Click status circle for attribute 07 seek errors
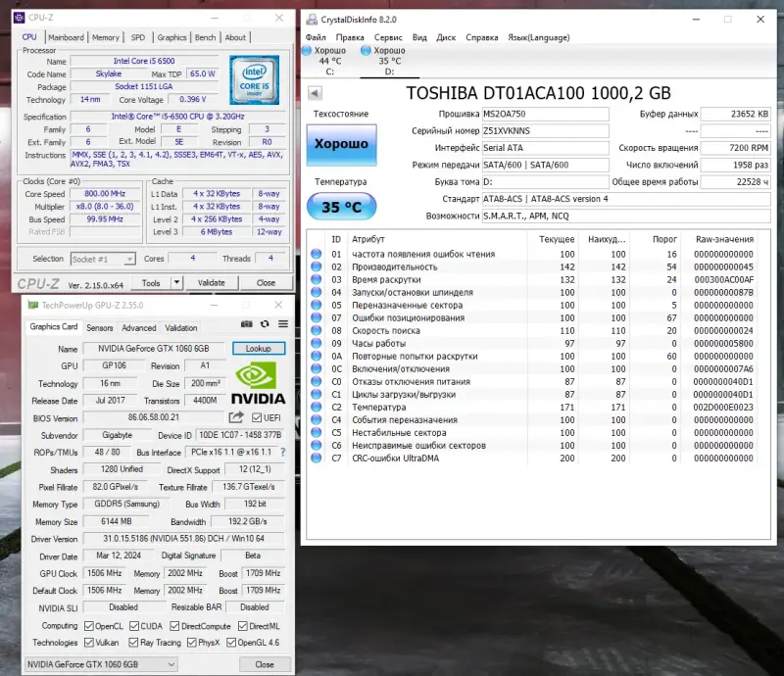This screenshot has width=784, height=676. click(316, 317)
